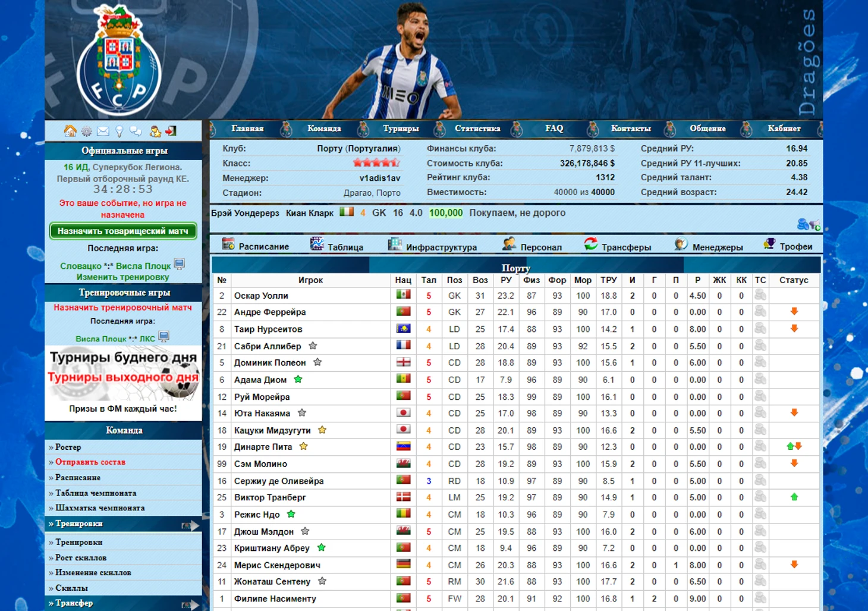The height and width of the screenshot is (611, 868).
Task: Click the Брэй Уондерерз club name
Action: tap(245, 213)
